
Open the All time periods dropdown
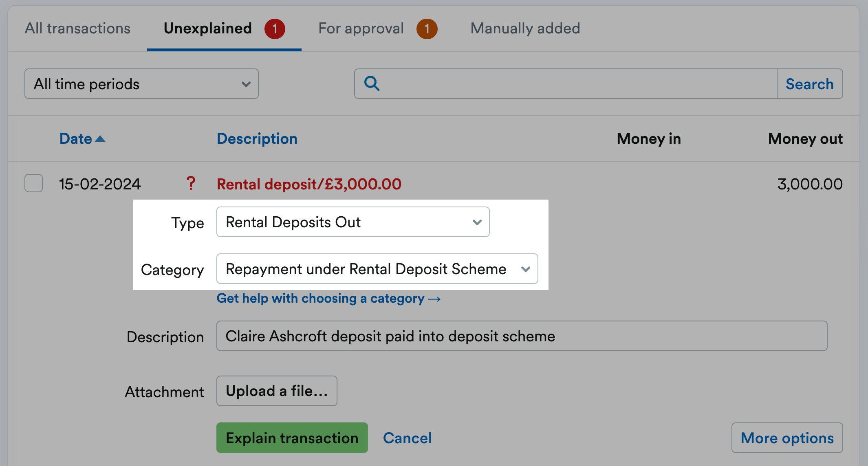pos(141,84)
